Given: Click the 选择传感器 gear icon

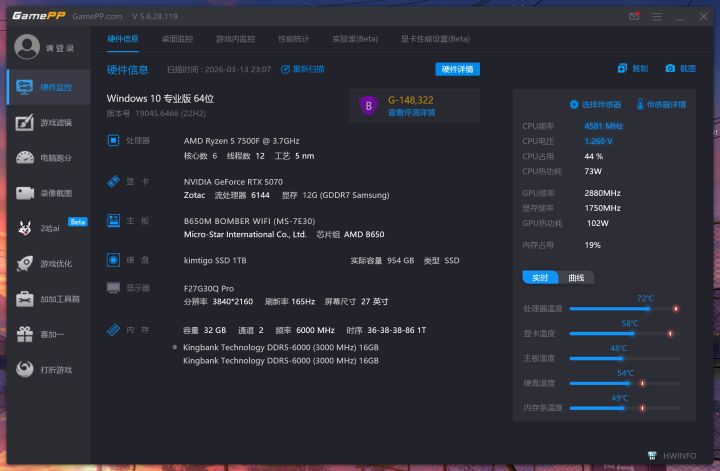Looking at the screenshot, I should tap(574, 104).
